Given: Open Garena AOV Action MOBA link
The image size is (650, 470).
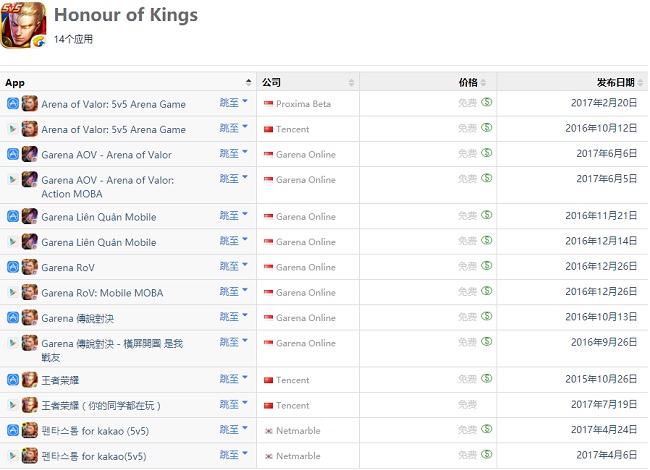Looking at the screenshot, I should pyautogui.click(x=107, y=187).
